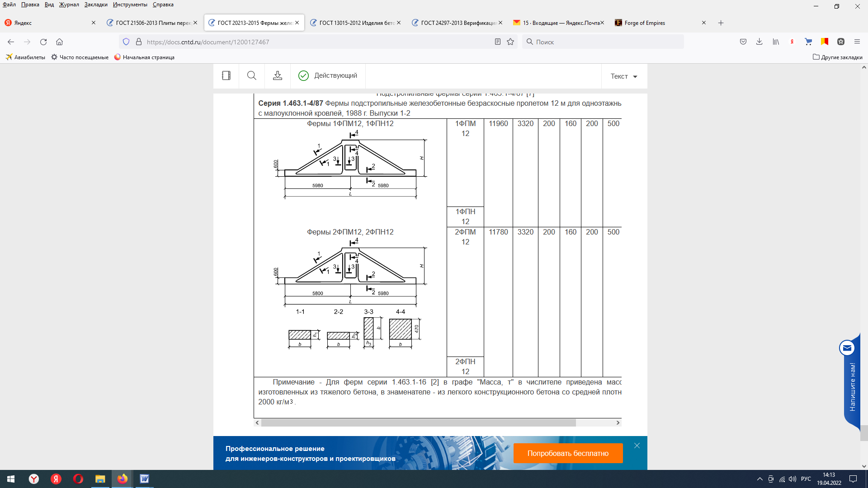Open the 'Правка' menu
The width and height of the screenshot is (868, 488).
[30, 5]
